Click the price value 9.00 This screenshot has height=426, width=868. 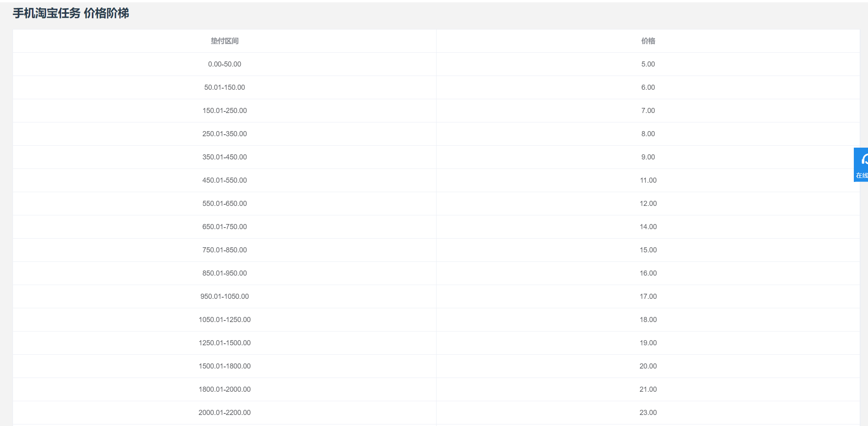pyautogui.click(x=648, y=157)
